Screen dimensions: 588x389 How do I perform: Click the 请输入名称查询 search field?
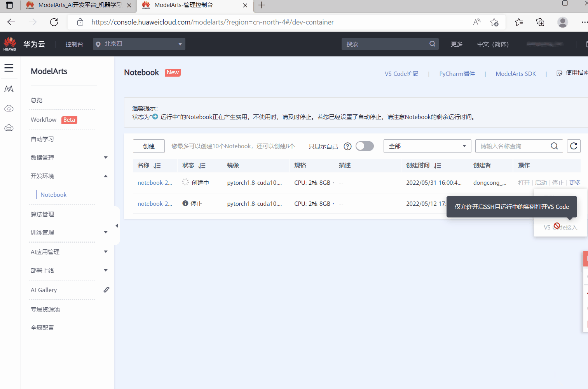click(513, 146)
